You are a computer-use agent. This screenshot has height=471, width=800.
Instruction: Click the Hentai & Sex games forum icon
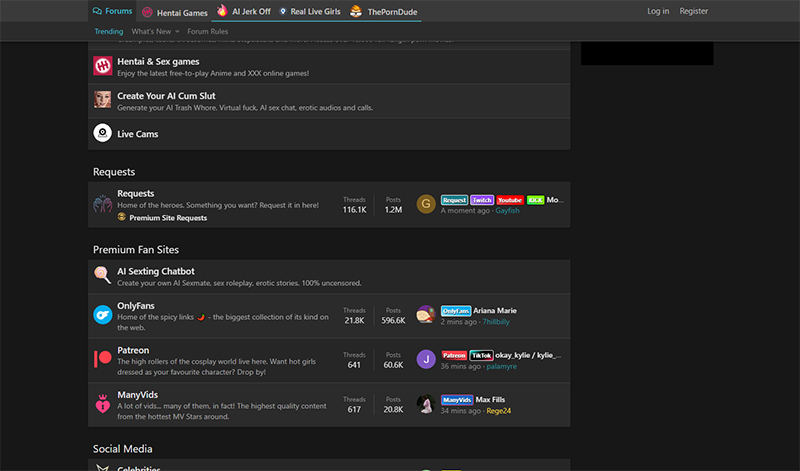pos(103,66)
